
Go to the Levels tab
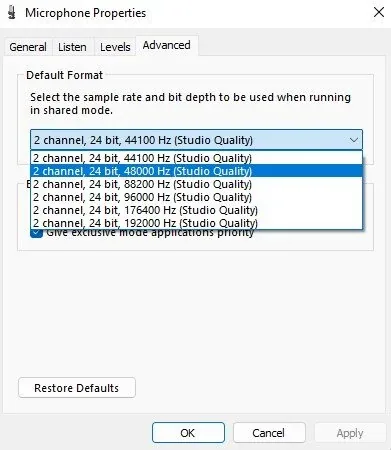(x=115, y=47)
